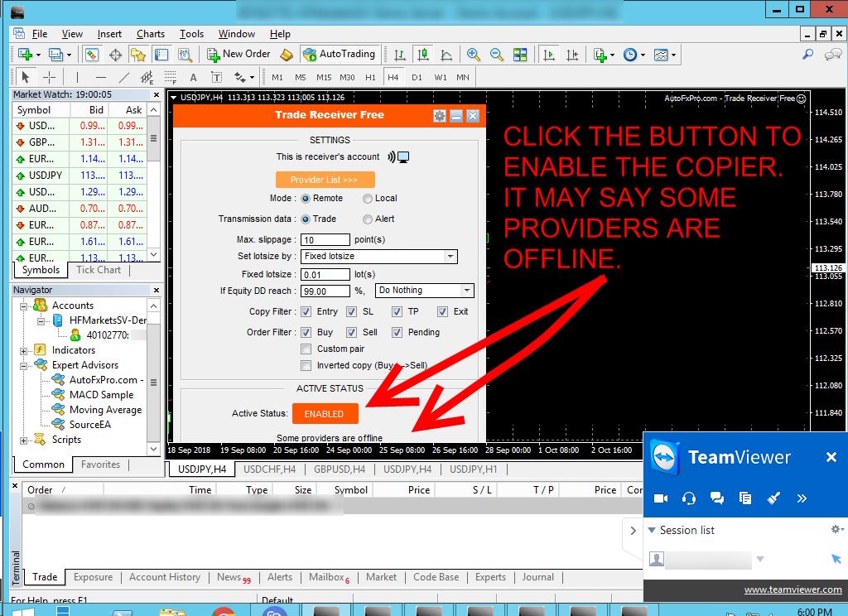Open the Set lotsize by dropdown
Screen dimensions: 848x616
click(378, 257)
